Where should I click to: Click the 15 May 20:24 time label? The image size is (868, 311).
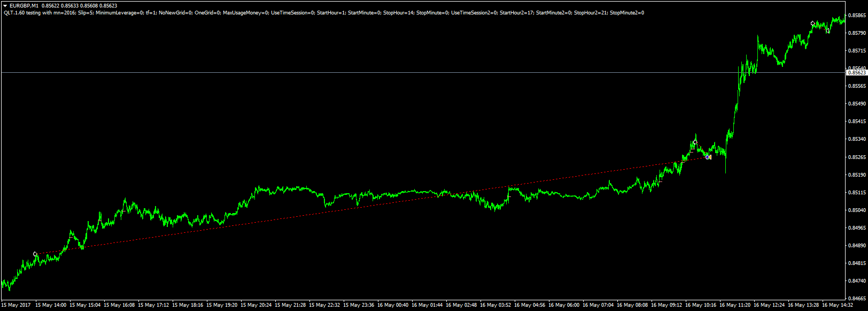click(256, 305)
